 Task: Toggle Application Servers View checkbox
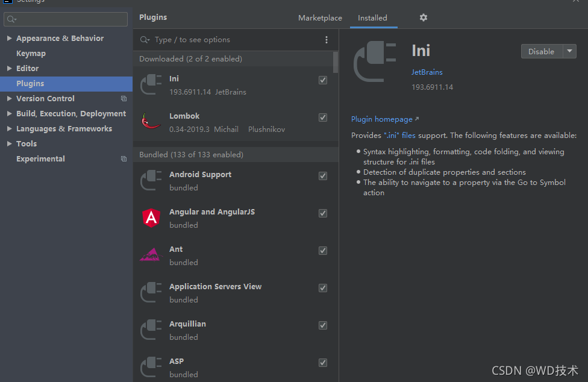click(x=323, y=288)
